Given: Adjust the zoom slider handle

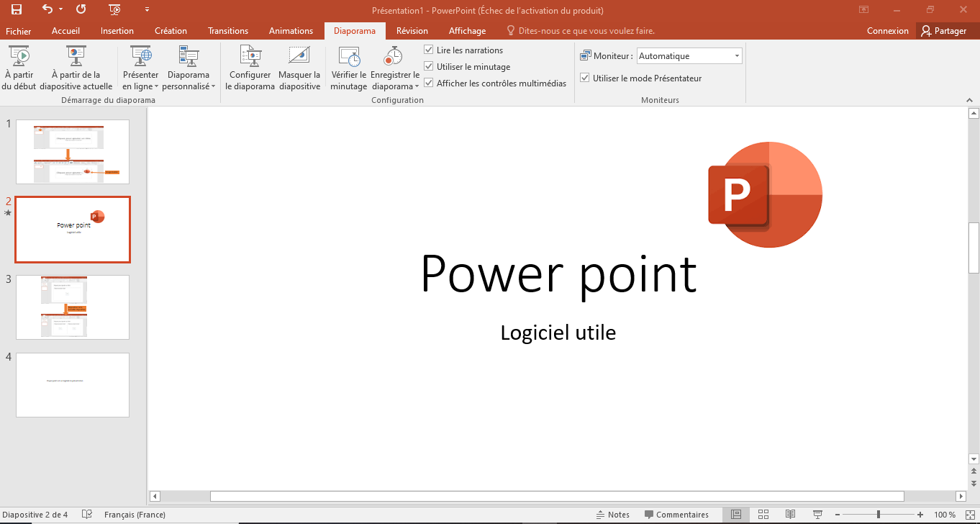Looking at the screenshot, I should [879, 515].
